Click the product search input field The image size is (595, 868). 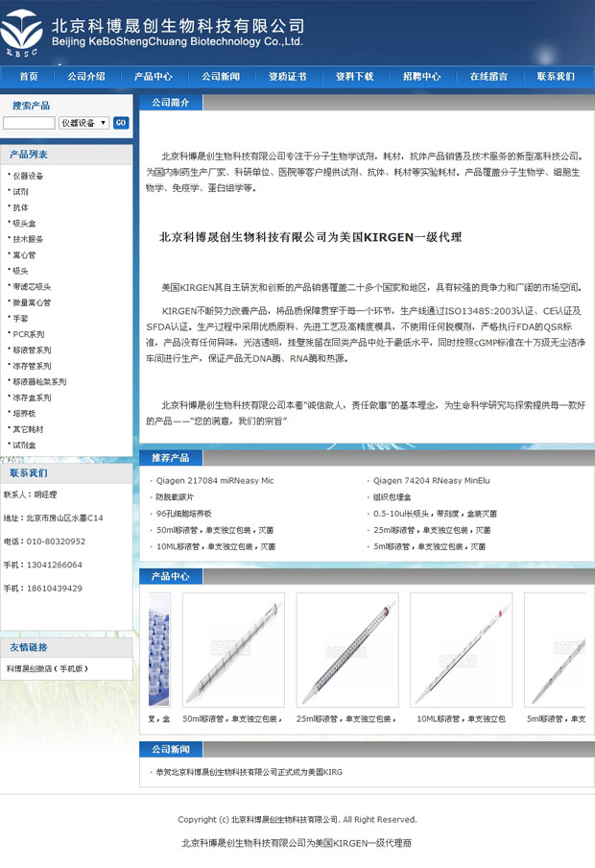pyautogui.click(x=29, y=123)
